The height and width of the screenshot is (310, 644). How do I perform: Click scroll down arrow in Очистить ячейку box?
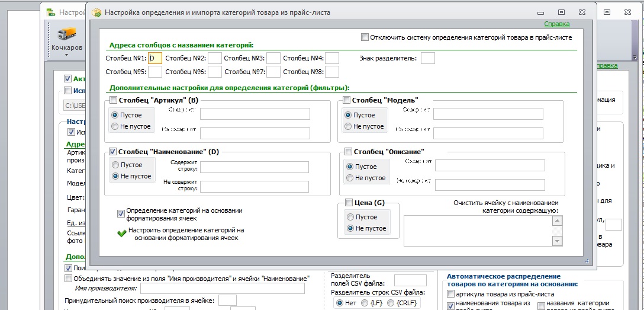pyautogui.click(x=557, y=241)
